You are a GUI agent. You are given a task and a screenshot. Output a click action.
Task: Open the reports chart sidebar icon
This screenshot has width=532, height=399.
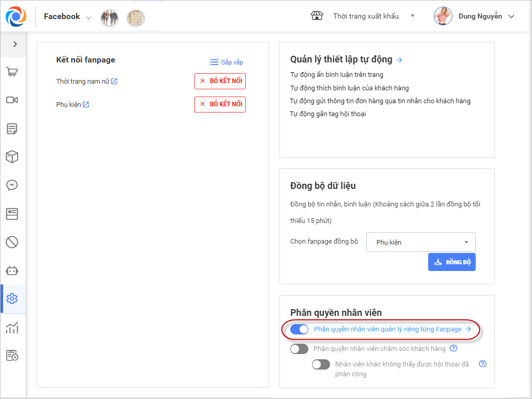point(12,327)
